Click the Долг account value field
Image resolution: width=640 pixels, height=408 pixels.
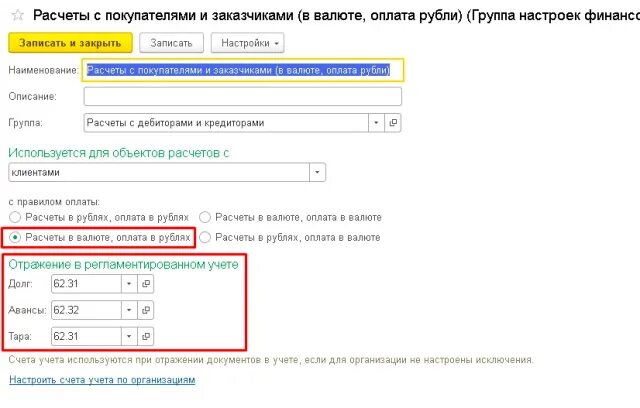pos(86,284)
